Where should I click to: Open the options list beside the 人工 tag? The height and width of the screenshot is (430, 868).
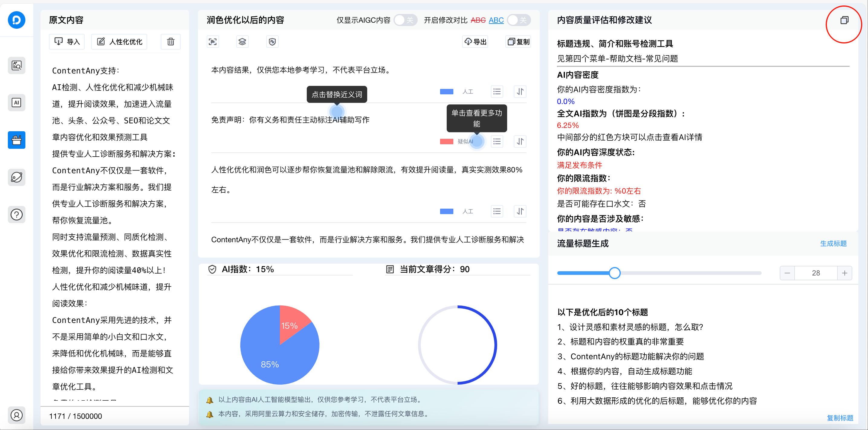coord(497,91)
